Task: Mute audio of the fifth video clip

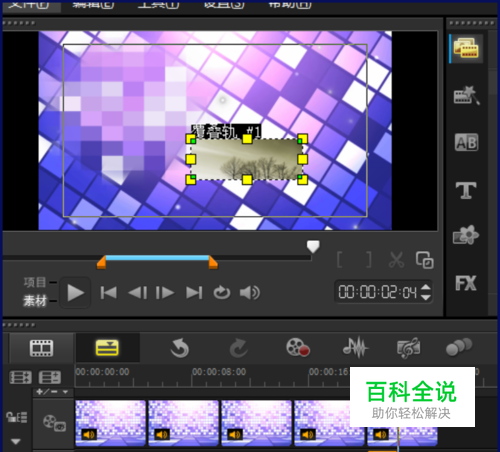Action: pos(381,435)
